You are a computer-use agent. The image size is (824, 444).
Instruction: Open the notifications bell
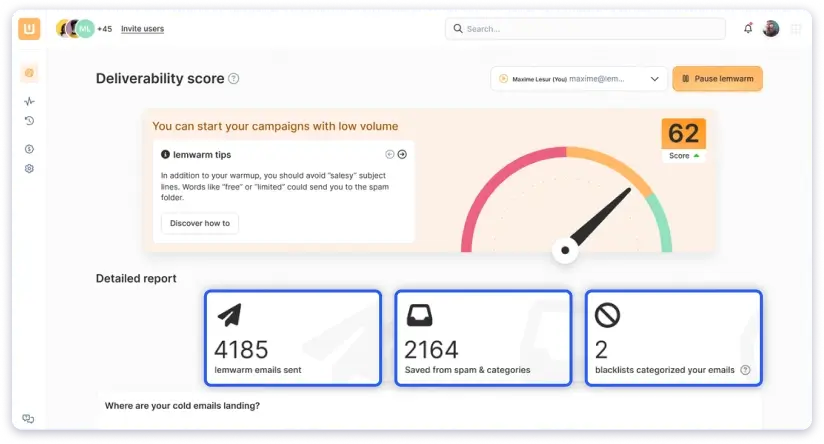pos(748,29)
